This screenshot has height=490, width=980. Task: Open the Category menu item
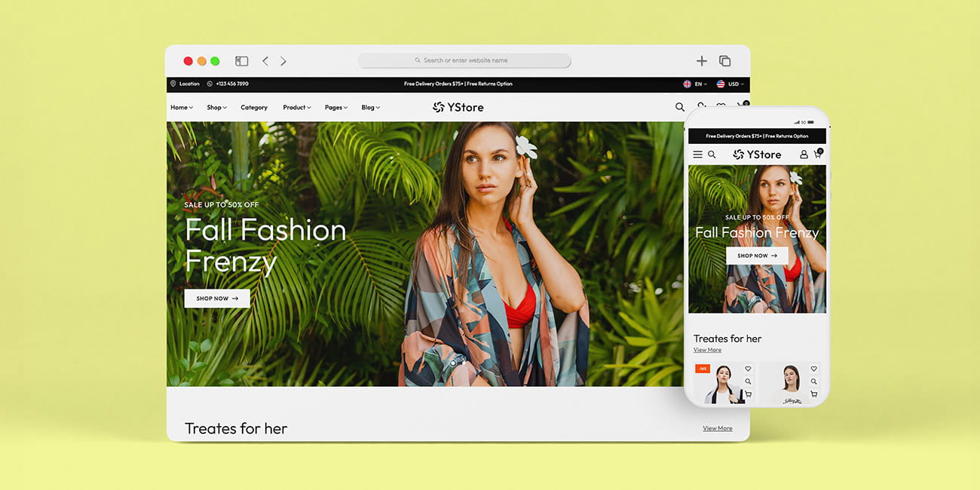254,107
